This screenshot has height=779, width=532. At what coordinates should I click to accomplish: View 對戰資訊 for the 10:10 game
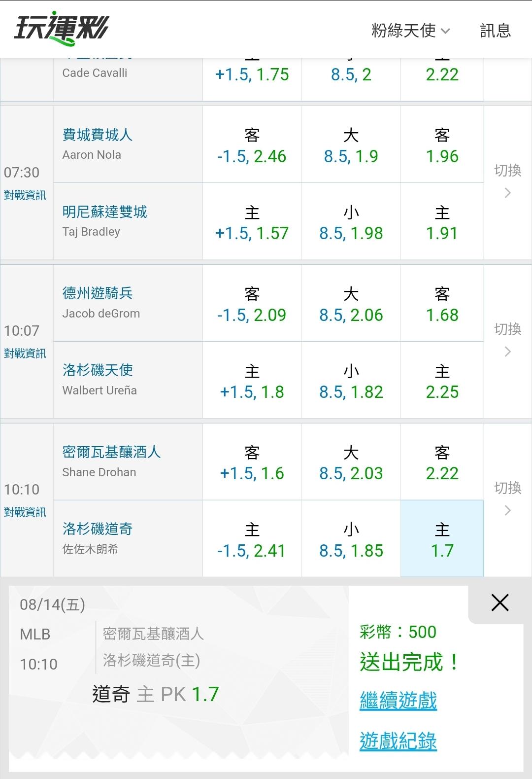click(25, 512)
